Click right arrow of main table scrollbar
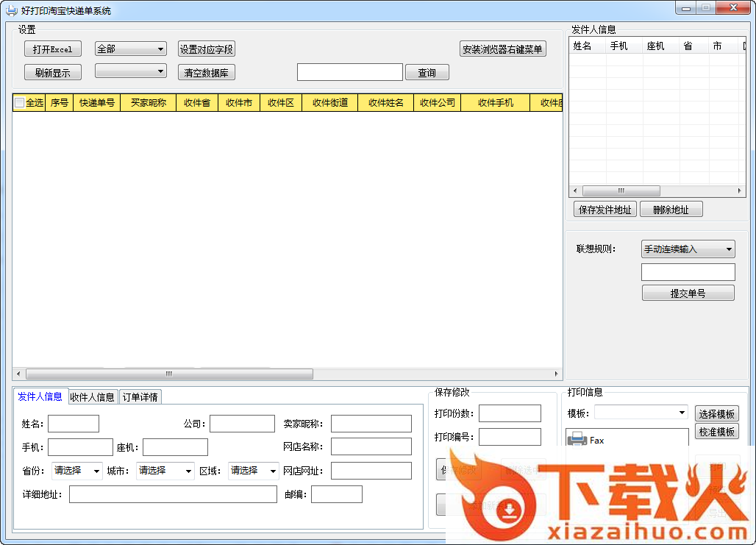Image resolution: width=756 pixels, height=545 pixels. [x=557, y=374]
